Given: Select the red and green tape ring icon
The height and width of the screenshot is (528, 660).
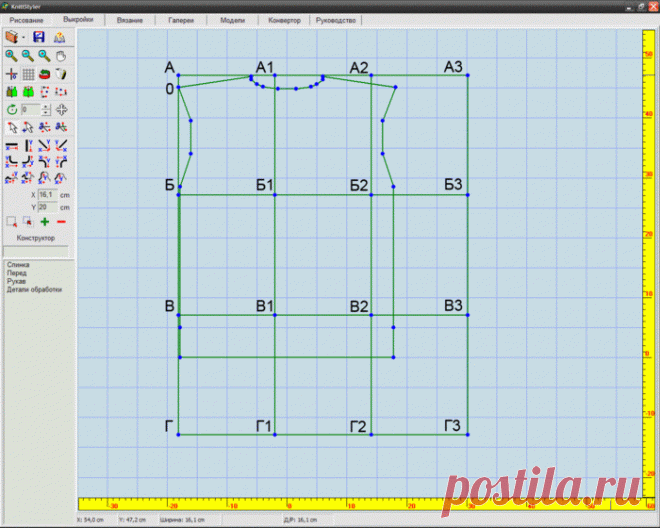Looking at the screenshot, I should [44, 74].
